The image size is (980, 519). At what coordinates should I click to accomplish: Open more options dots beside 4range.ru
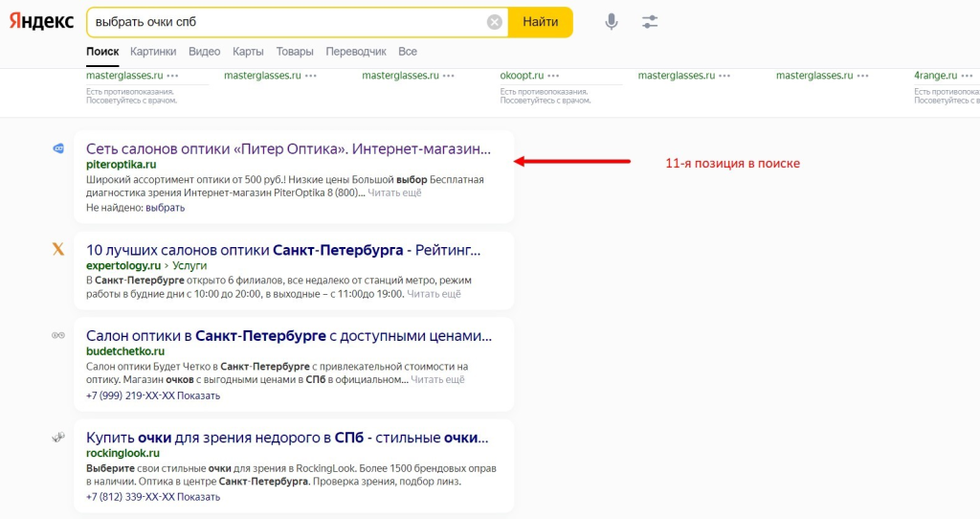(967, 76)
